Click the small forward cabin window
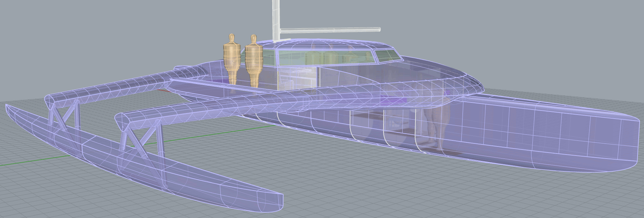 (x=388, y=56)
